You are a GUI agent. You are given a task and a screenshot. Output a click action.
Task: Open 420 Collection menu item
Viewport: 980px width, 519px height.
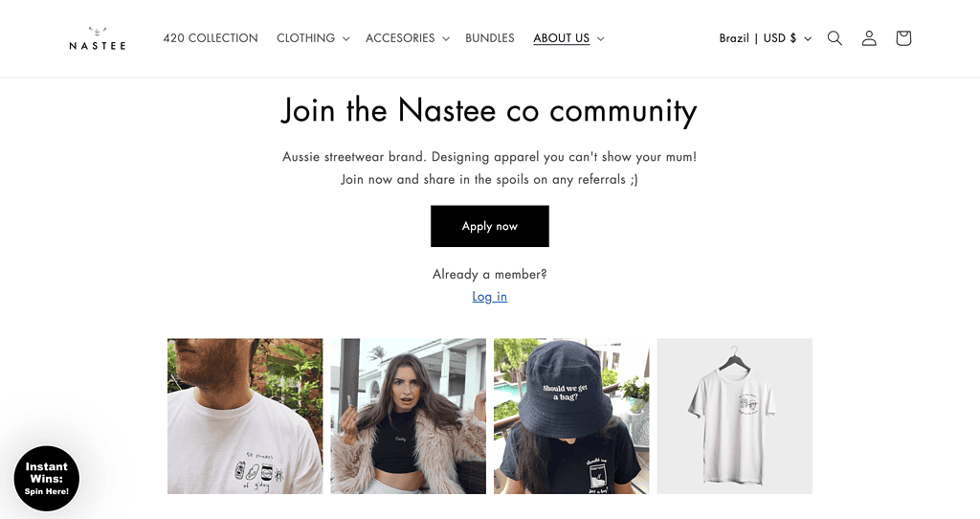click(x=210, y=38)
